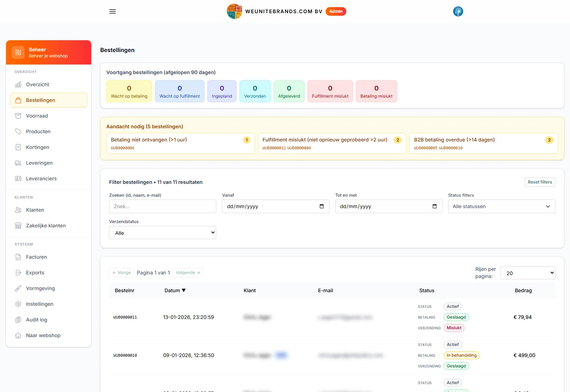Filter by Betaling mislukt status card
570x392 pixels.
(x=377, y=91)
